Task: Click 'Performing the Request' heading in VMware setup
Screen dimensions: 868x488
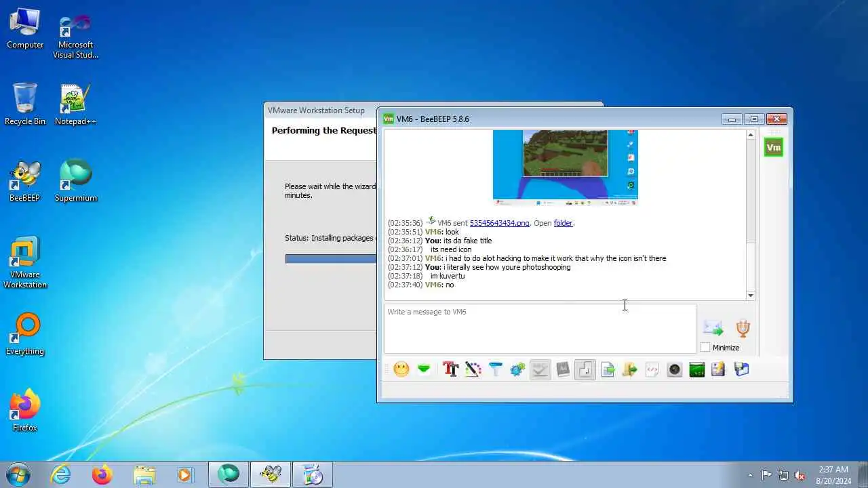Action: click(x=323, y=131)
